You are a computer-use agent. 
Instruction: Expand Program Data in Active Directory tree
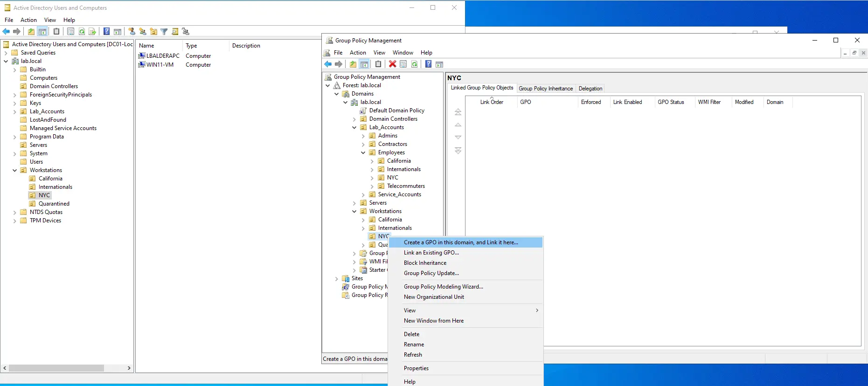(x=15, y=137)
